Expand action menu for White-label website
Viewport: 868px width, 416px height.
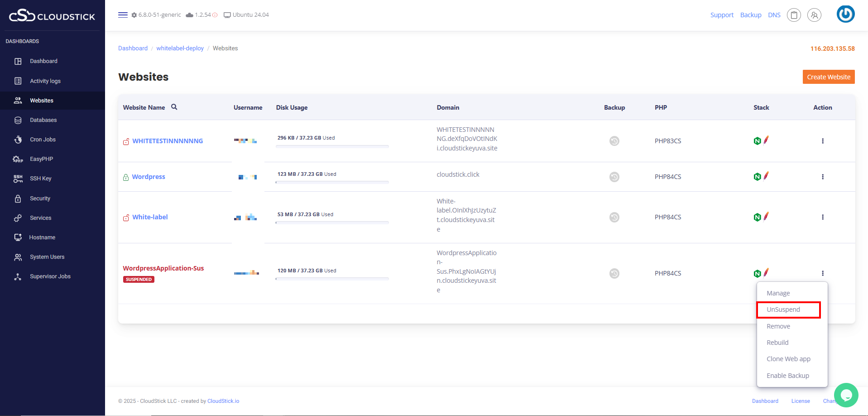822,217
